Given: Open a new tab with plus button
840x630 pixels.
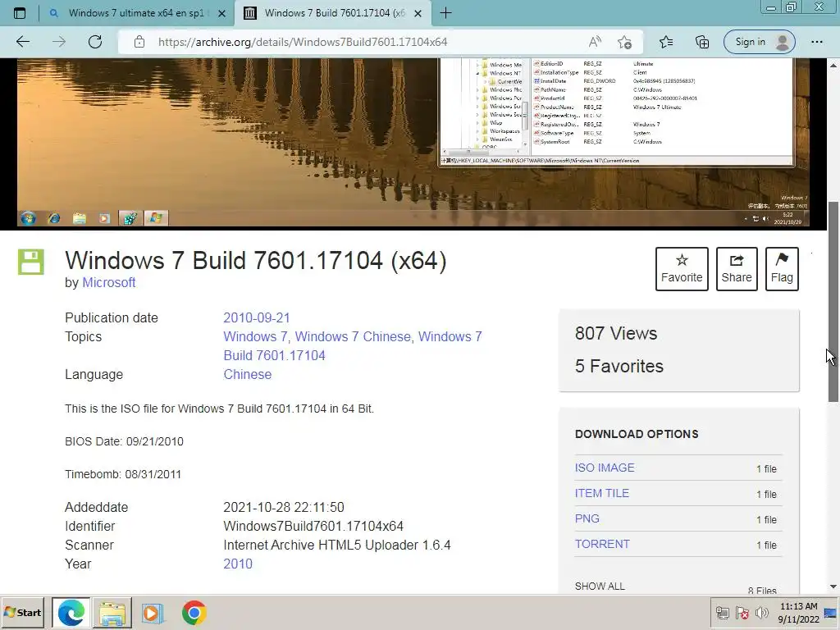Looking at the screenshot, I should [x=445, y=13].
